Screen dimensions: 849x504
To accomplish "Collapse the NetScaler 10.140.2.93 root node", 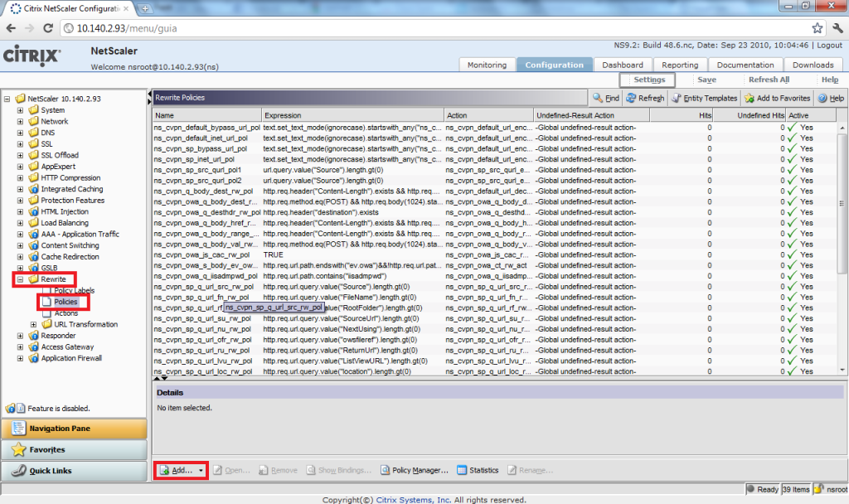I will pos(7,99).
